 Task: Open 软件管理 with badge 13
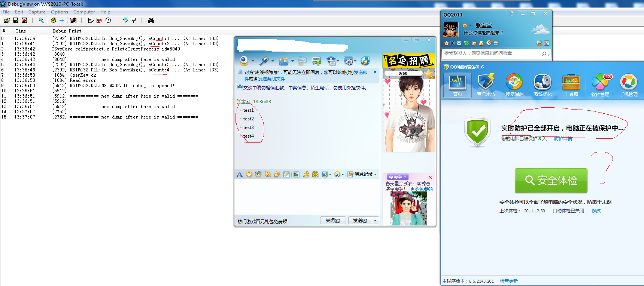pos(600,86)
